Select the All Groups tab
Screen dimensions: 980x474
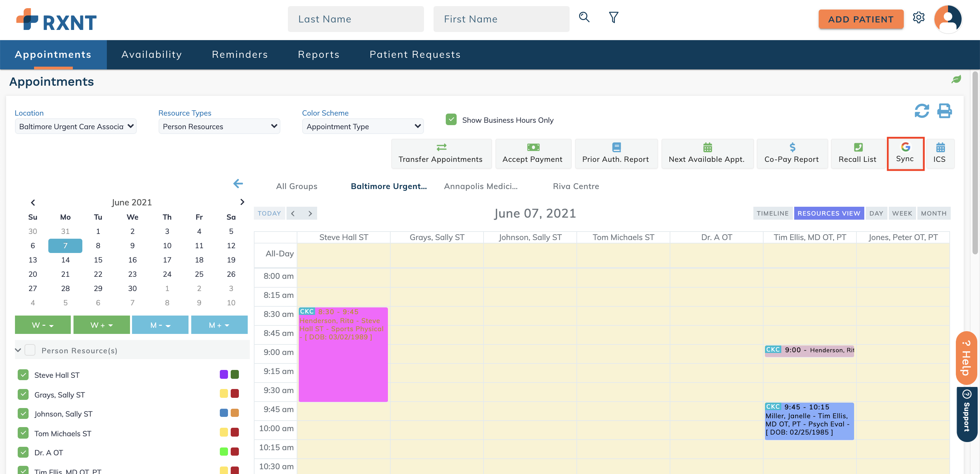coord(296,186)
